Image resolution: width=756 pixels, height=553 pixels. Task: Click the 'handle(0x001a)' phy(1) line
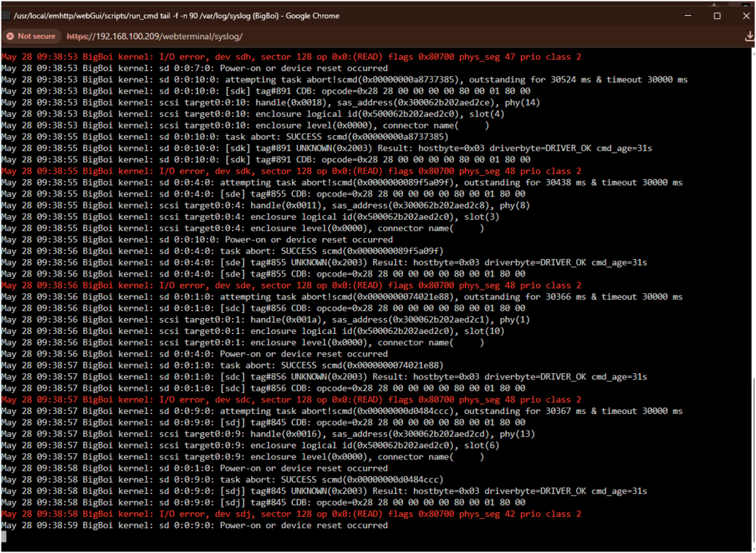(265, 320)
